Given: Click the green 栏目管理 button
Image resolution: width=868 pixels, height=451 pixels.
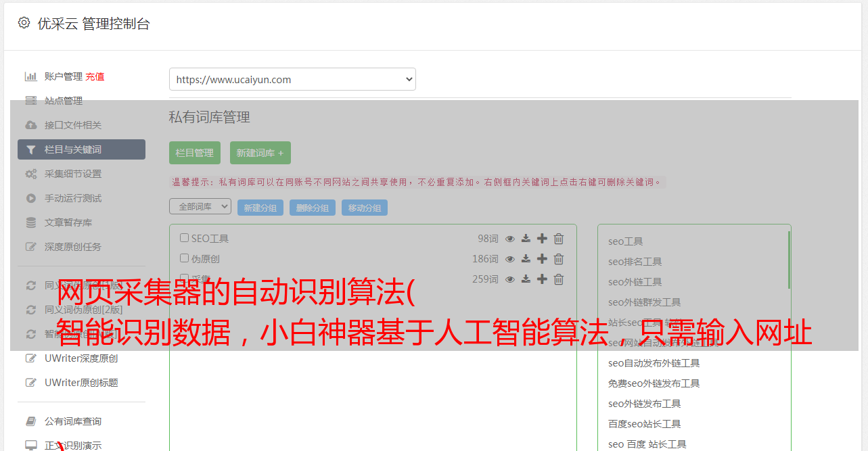Looking at the screenshot, I should [x=195, y=153].
